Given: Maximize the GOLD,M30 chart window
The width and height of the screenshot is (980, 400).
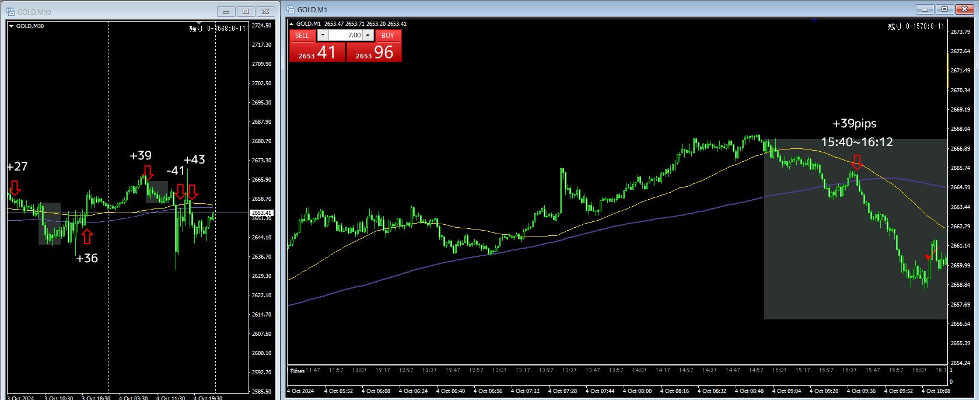Looking at the screenshot, I should tap(246, 12).
